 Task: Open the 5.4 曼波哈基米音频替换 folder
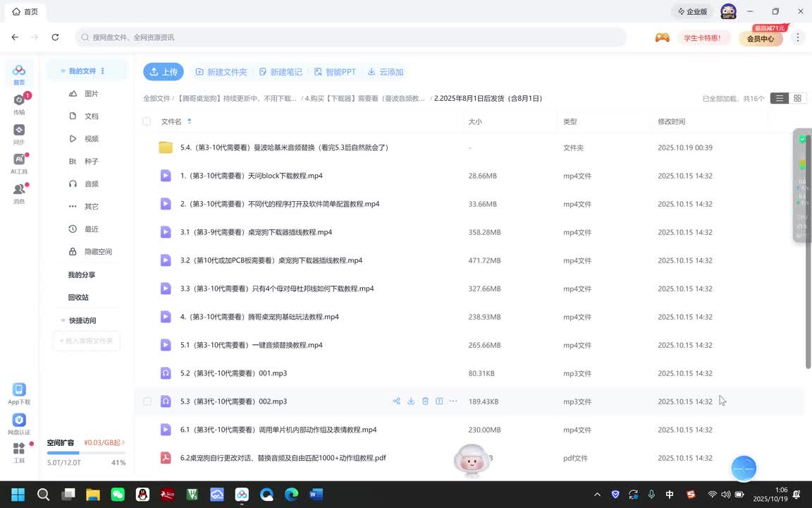(x=284, y=147)
